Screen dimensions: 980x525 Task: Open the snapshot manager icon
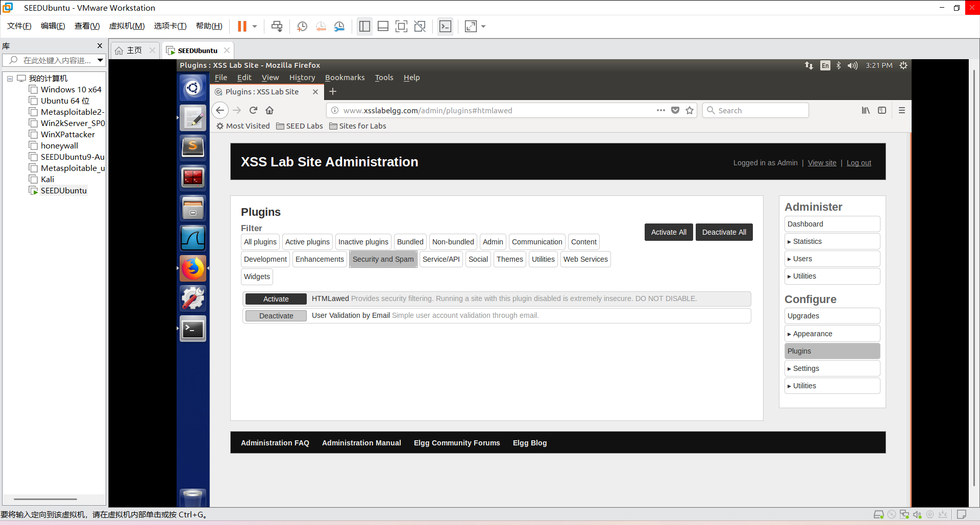click(339, 26)
